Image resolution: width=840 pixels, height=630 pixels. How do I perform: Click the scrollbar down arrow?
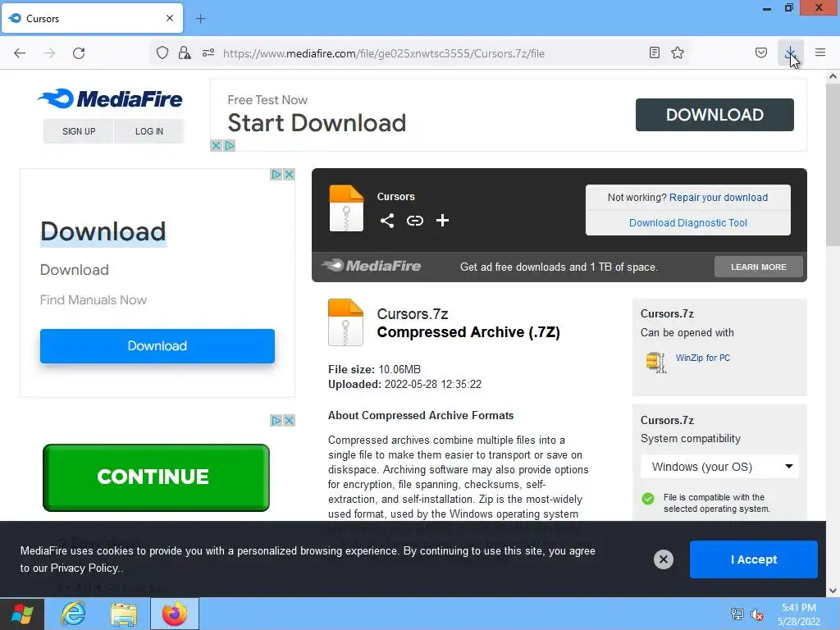coord(833,591)
